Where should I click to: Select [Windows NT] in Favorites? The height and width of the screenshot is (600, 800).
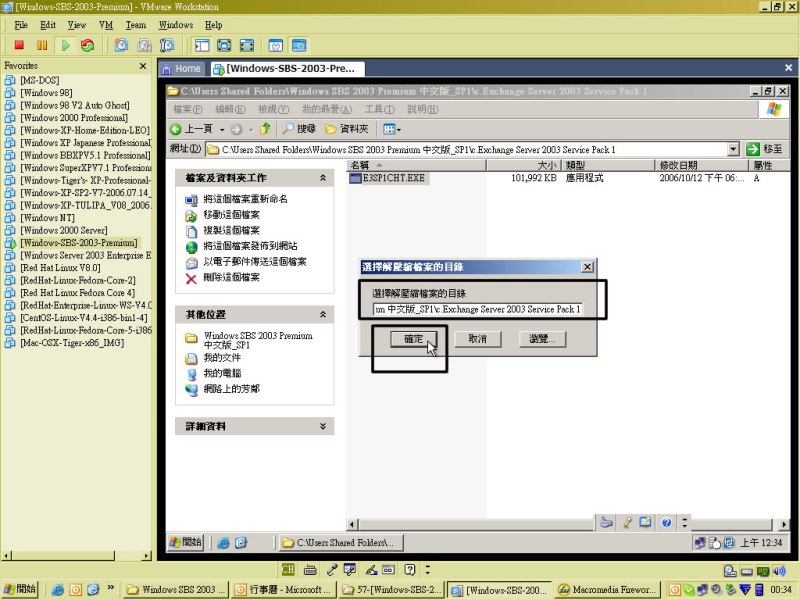[47, 218]
